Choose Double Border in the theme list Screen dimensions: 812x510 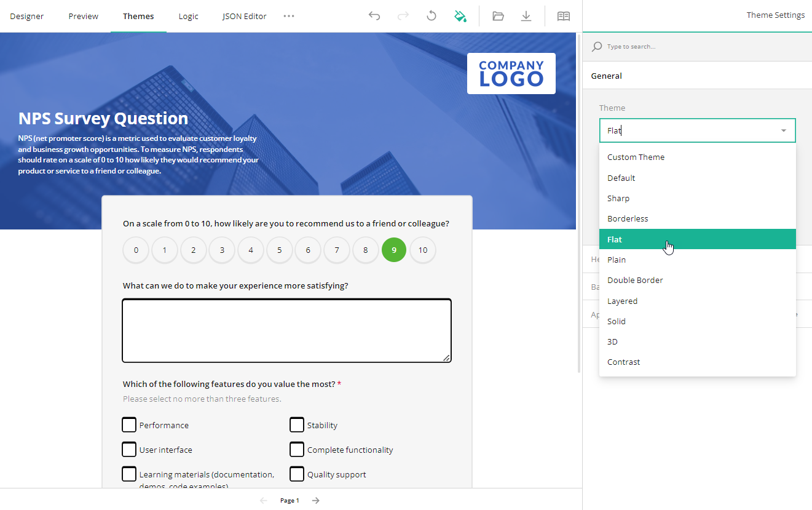[635, 280]
